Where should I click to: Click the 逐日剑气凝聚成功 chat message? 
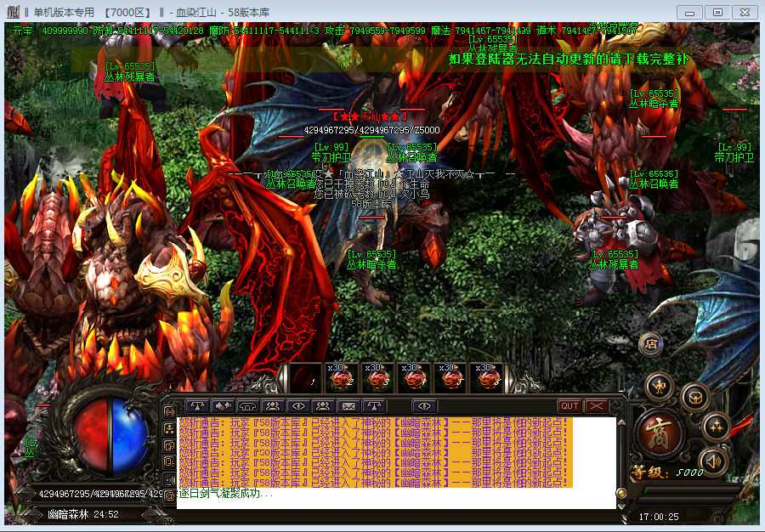click(x=226, y=493)
